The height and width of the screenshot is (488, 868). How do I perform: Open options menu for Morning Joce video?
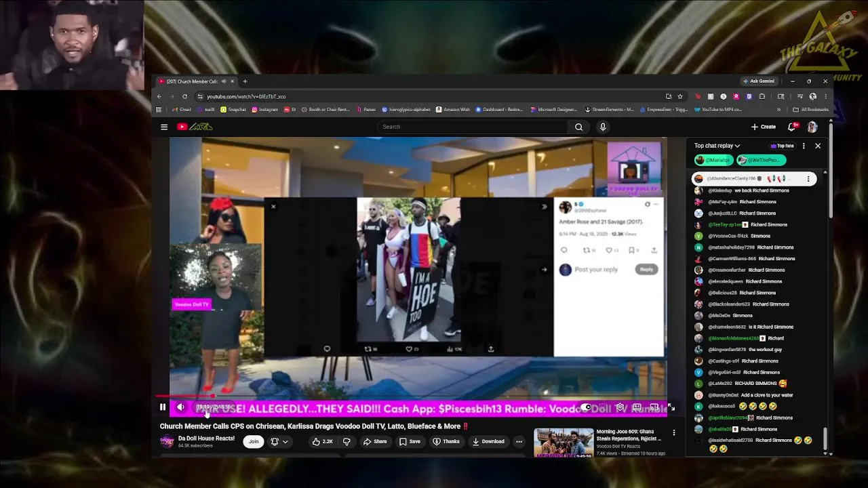click(674, 432)
